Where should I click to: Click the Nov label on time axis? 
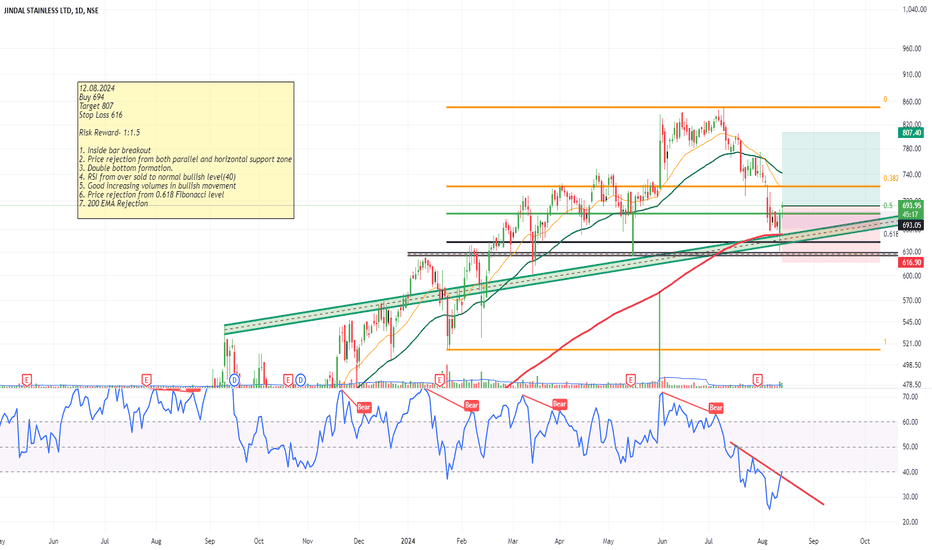tap(307, 541)
